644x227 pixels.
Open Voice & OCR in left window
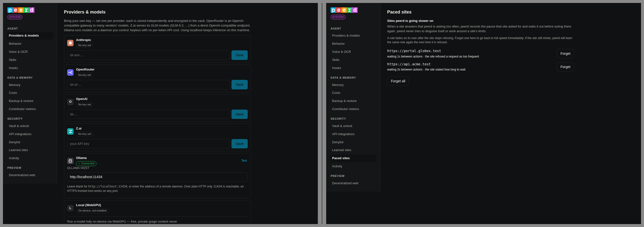tap(30, 52)
